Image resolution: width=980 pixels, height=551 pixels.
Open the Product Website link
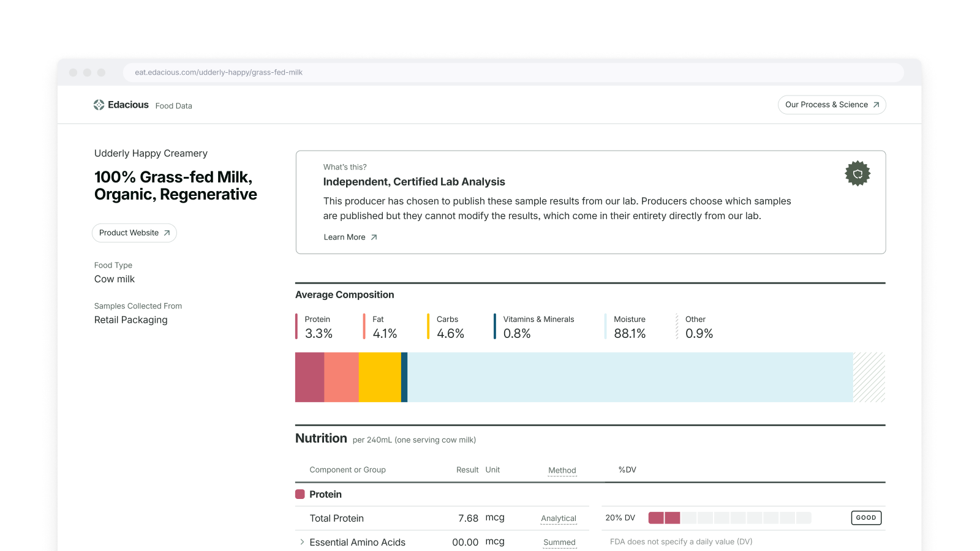(134, 233)
